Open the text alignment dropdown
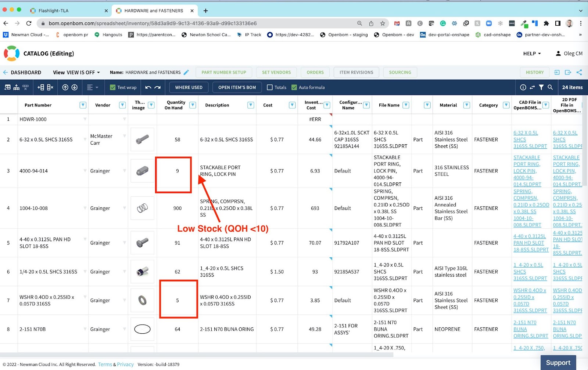 [x=93, y=87]
